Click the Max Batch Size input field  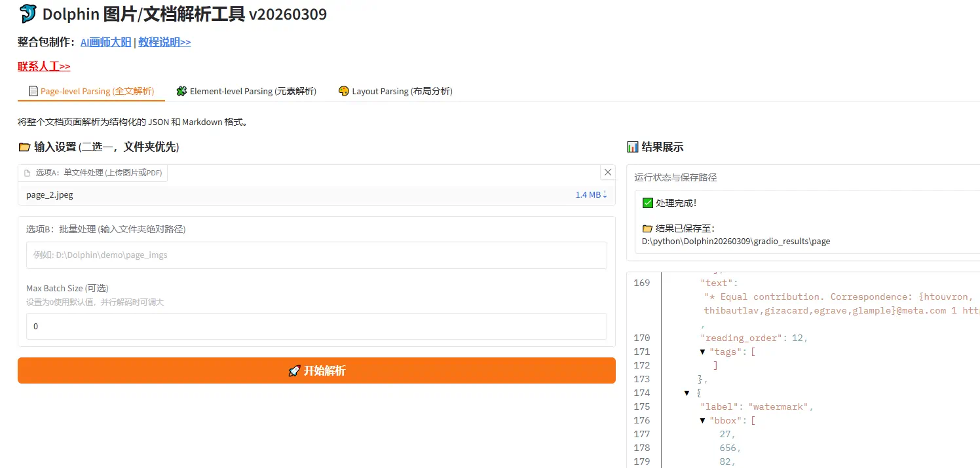pos(316,325)
